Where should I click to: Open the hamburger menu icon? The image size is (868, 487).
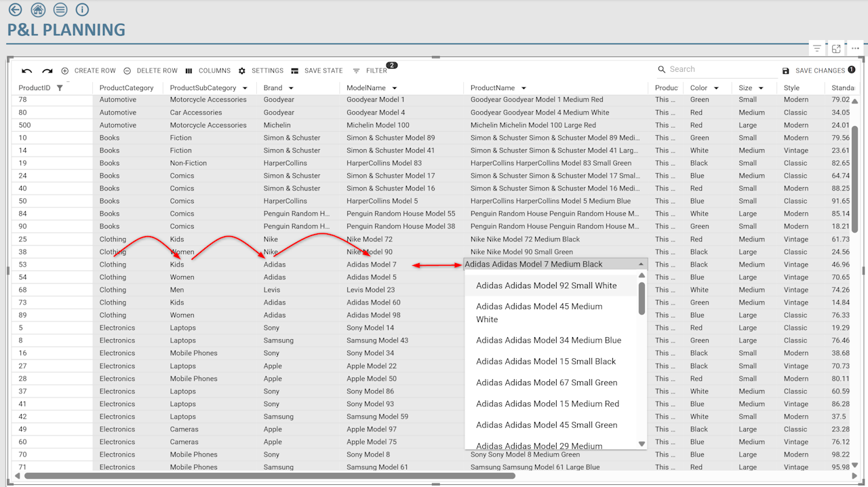(60, 9)
